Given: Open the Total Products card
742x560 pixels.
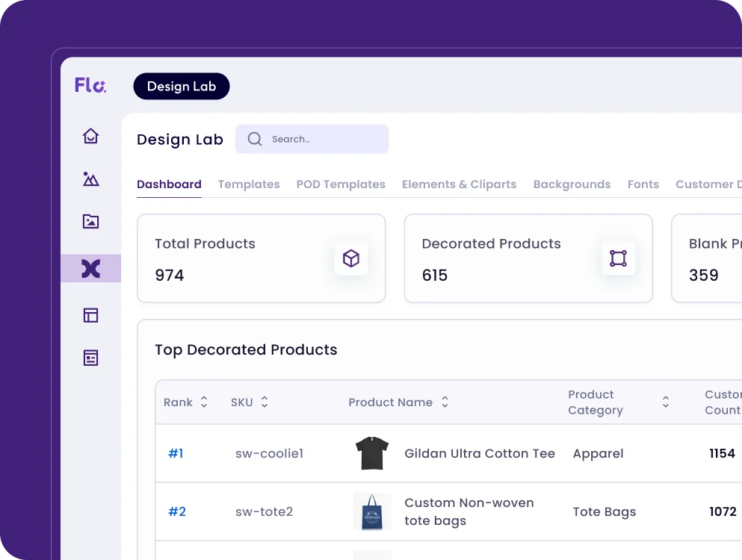Looking at the screenshot, I should pyautogui.click(x=262, y=258).
